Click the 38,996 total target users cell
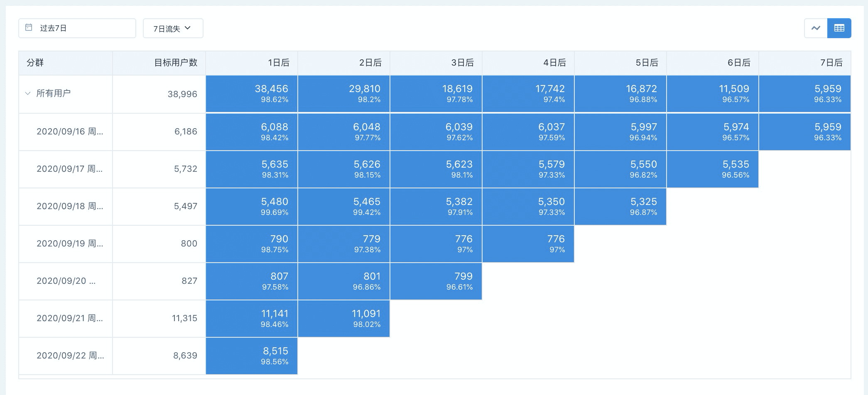Screen dimensions: 868x395 (x=159, y=94)
